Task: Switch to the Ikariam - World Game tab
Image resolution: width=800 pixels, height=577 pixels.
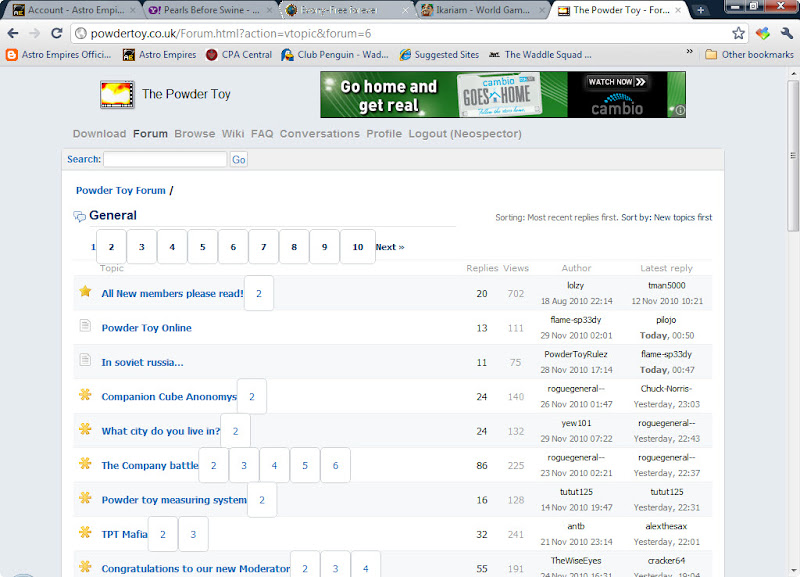Action: pos(482,10)
